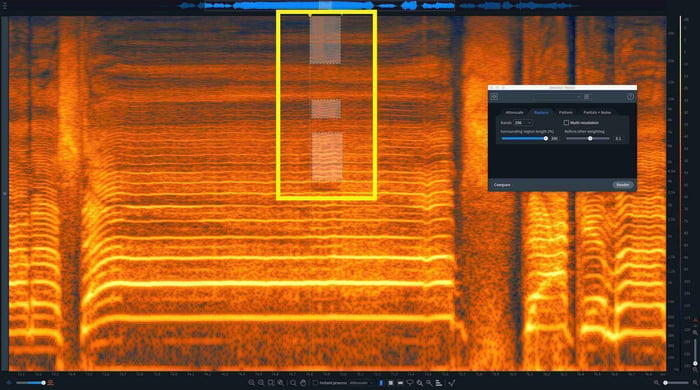Screen dimensions: 700x390
Task: Select the grab hand tool
Action: pos(303,383)
